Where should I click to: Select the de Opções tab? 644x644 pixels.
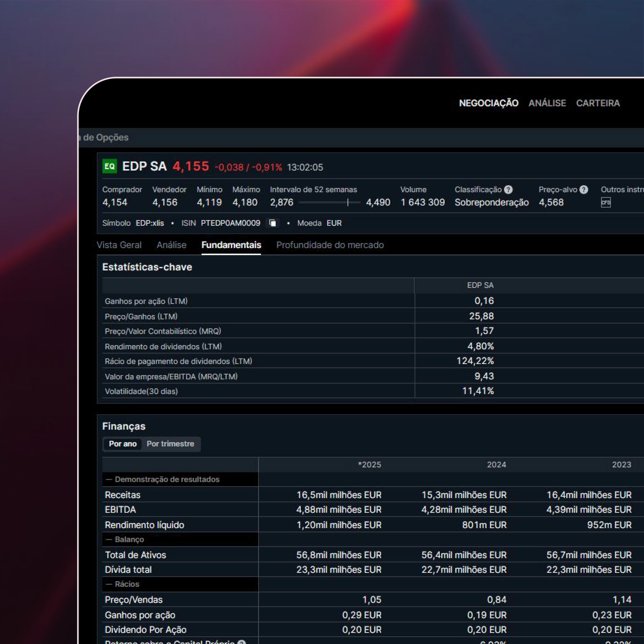coord(104,137)
